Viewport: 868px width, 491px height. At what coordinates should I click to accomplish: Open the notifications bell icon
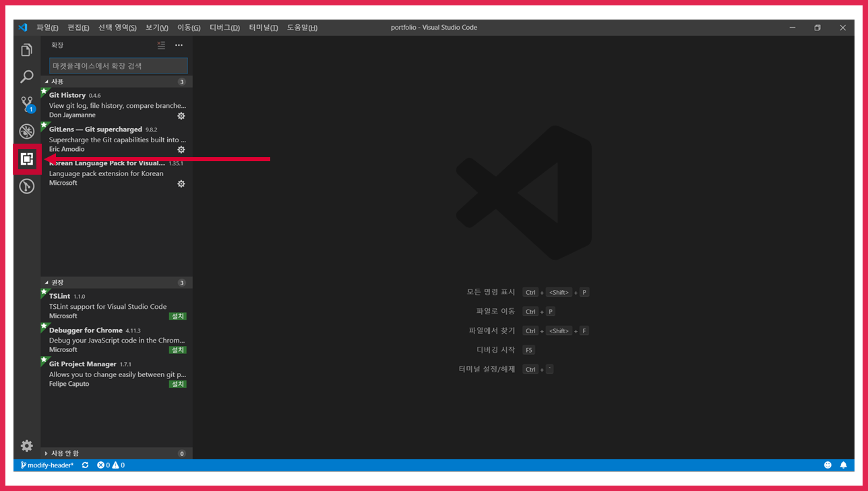(843, 465)
